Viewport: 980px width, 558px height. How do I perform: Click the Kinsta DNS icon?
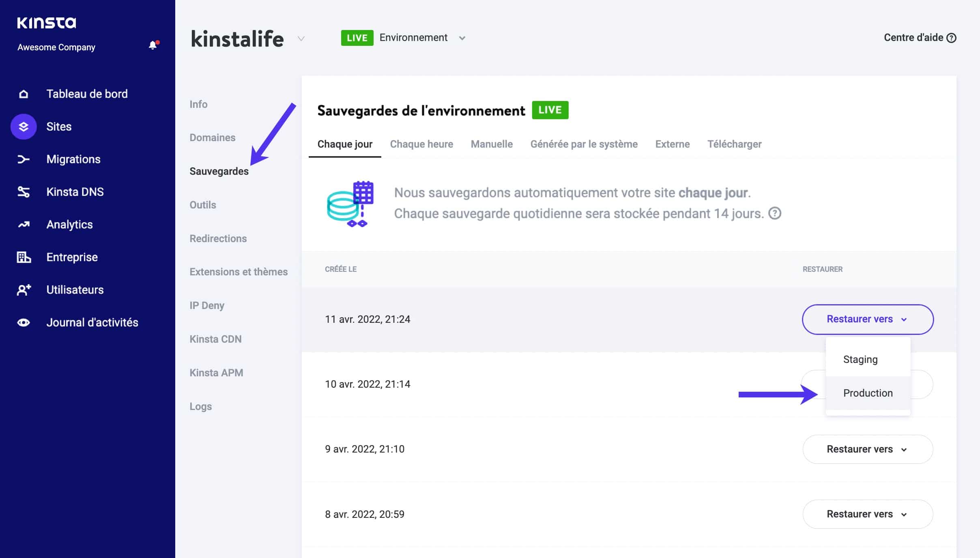[23, 191]
